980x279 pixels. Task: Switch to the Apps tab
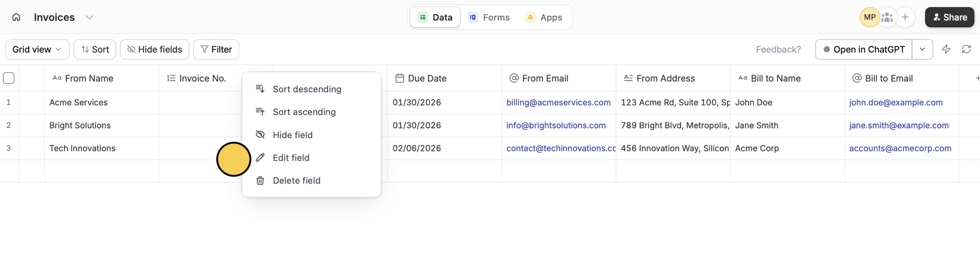[544, 17]
